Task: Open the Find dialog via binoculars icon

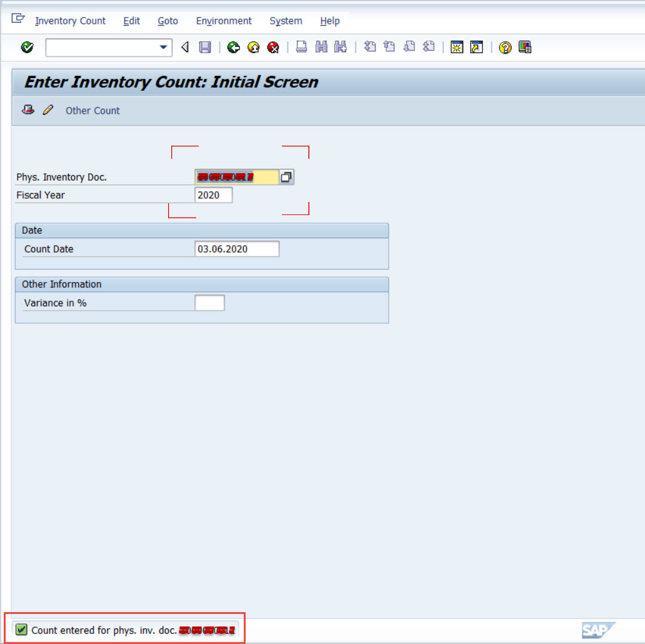Action: (x=321, y=47)
